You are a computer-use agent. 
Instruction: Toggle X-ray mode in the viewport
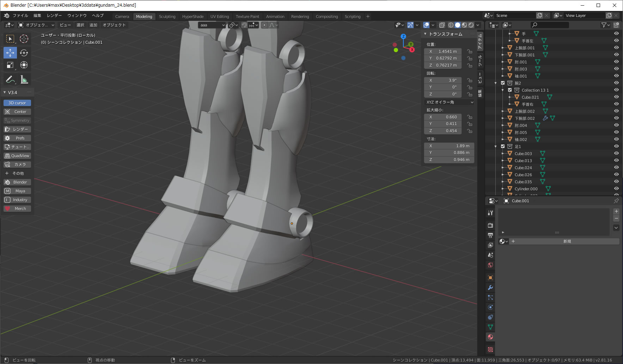point(442,25)
